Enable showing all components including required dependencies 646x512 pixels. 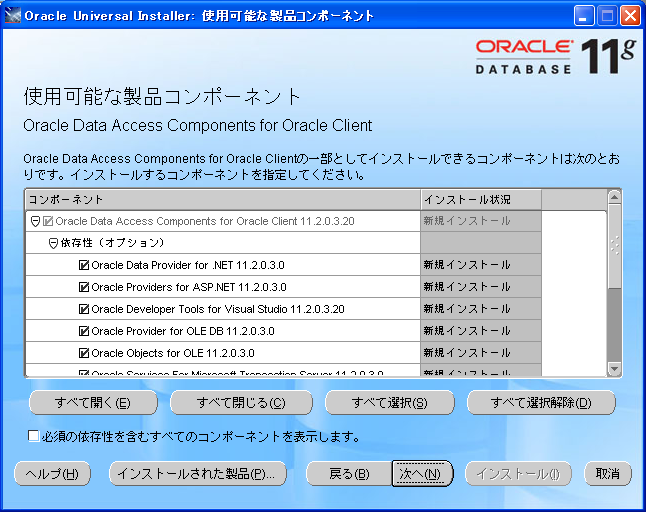tap(34, 436)
